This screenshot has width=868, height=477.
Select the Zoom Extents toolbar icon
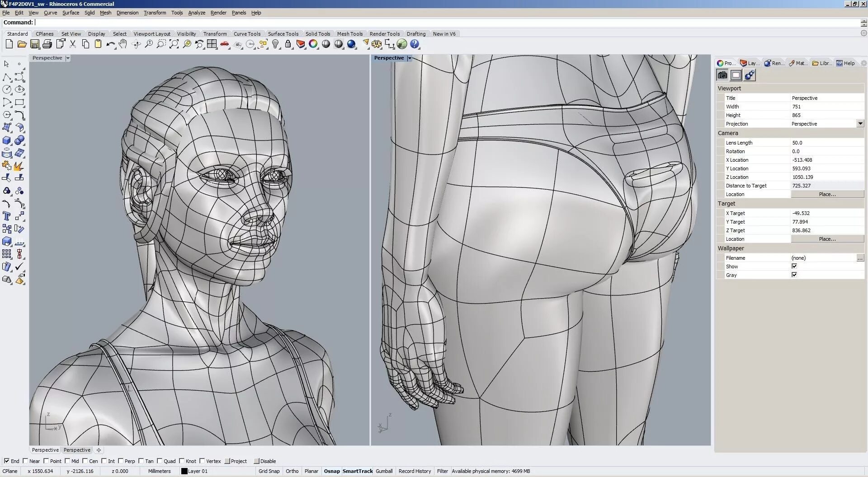pyautogui.click(x=174, y=44)
